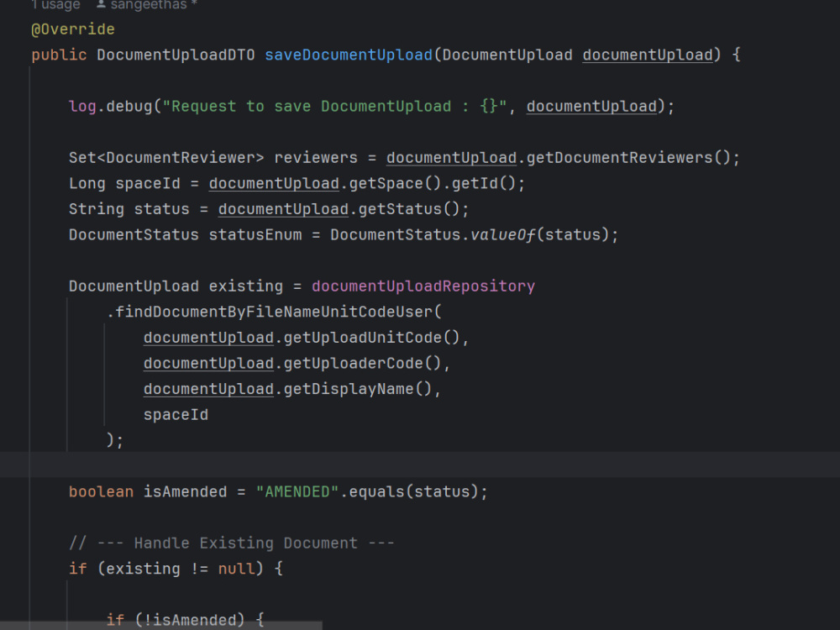Screen dimensions: 840x630
Task: Click the getUploaderCode() call
Action: coord(363,363)
